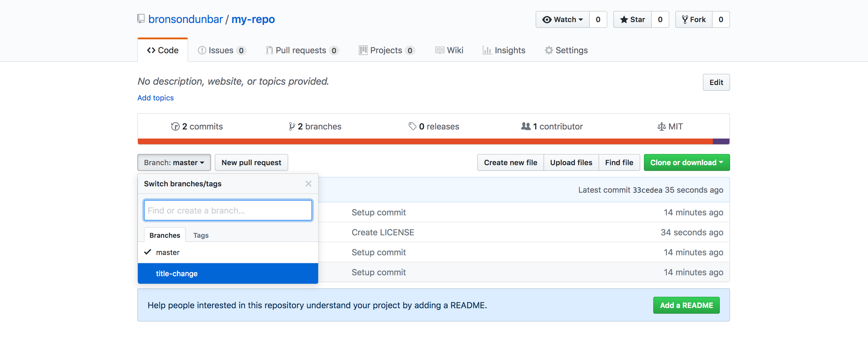Viewport: 868px width, 340px height.
Task: Open the Settings tab
Action: click(x=566, y=51)
